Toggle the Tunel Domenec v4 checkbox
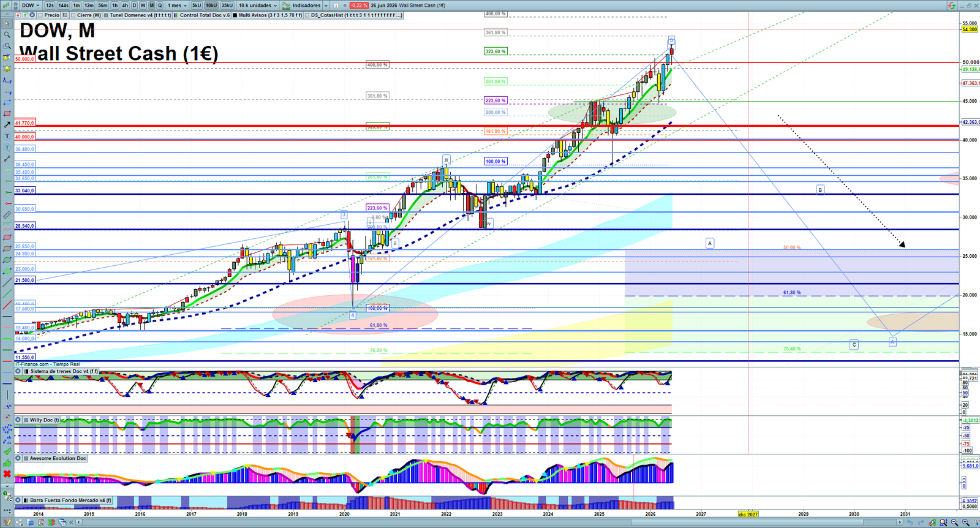The height and width of the screenshot is (528, 980). pos(106,15)
